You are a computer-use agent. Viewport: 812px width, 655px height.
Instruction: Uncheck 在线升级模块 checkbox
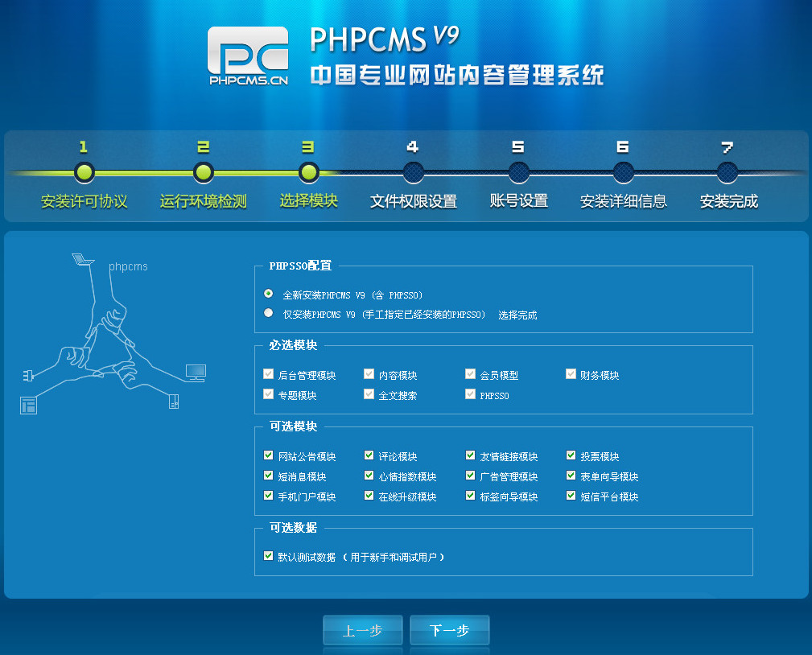coord(369,496)
